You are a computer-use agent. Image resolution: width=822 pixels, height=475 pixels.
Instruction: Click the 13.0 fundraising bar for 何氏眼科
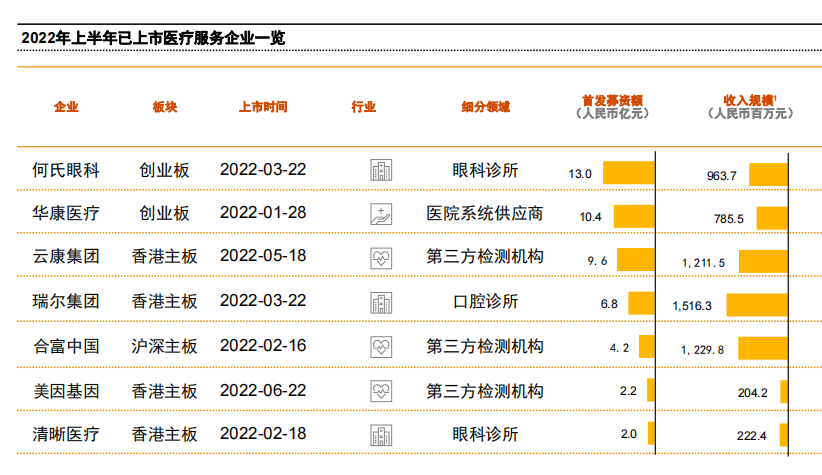pyautogui.click(x=629, y=173)
